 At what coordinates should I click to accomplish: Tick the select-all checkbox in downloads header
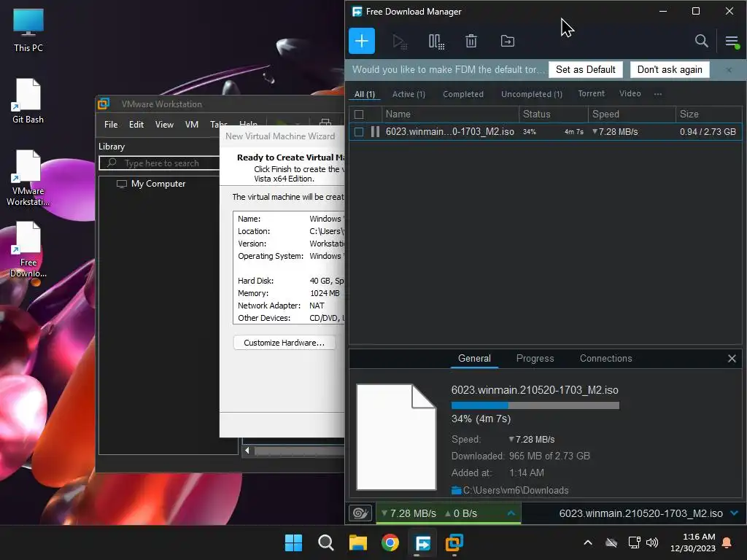pos(359,114)
